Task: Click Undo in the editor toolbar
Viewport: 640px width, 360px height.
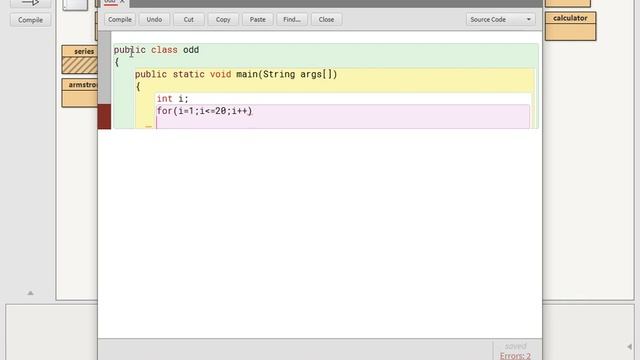Action: [x=154, y=20]
